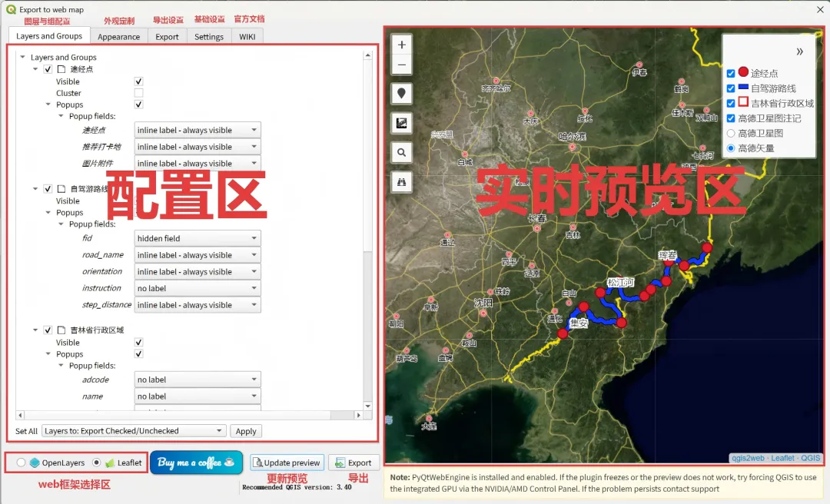Click the Export button
Viewport: 830px width, 504px height.
(x=354, y=463)
